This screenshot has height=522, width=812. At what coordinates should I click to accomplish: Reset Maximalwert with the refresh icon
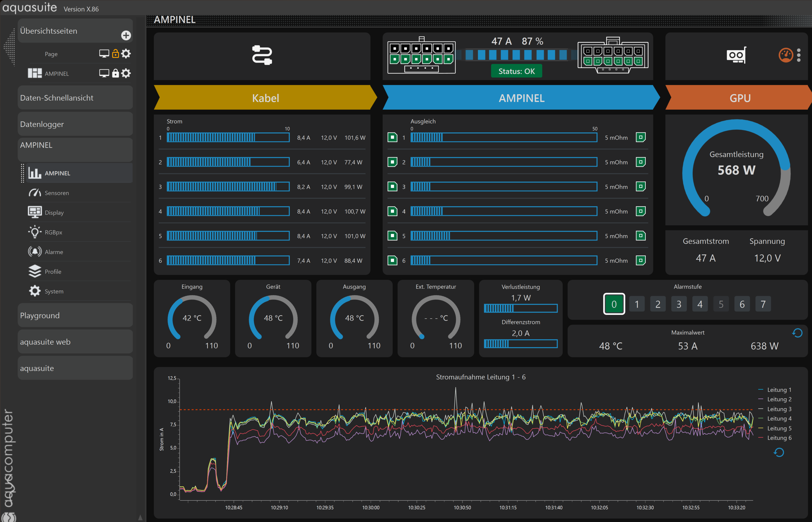[x=797, y=333]
